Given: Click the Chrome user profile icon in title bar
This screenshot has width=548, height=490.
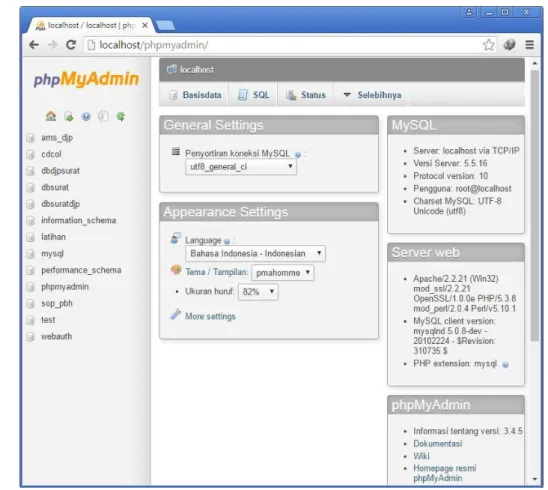Looking at the screenshot, I should tap(469, 12).
